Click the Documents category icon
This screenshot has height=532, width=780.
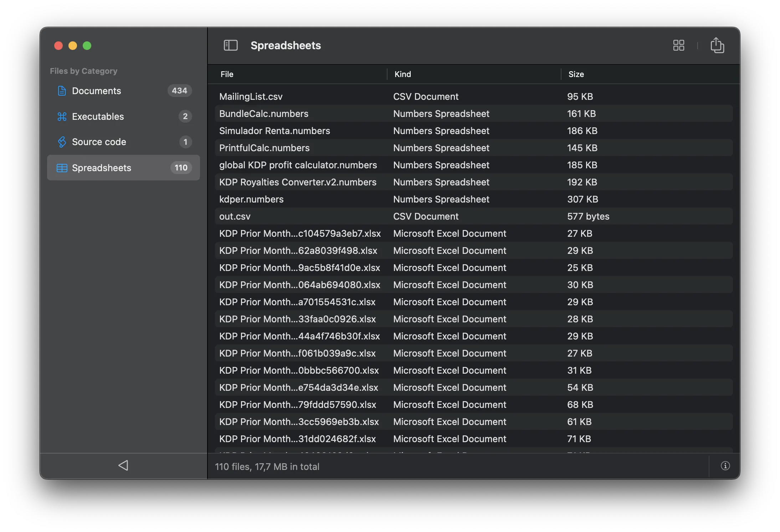tap(62, 91)
